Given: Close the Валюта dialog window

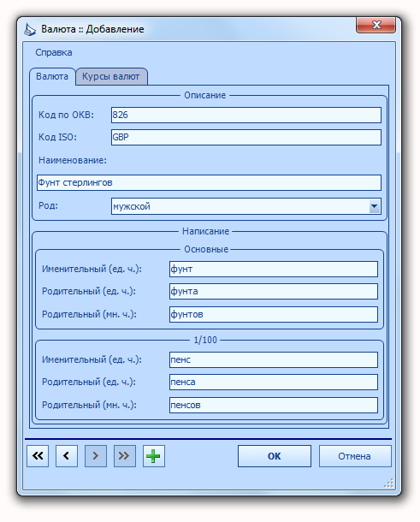Looking at the screenshot, I should pyautogui.click(x=376, y=25).
